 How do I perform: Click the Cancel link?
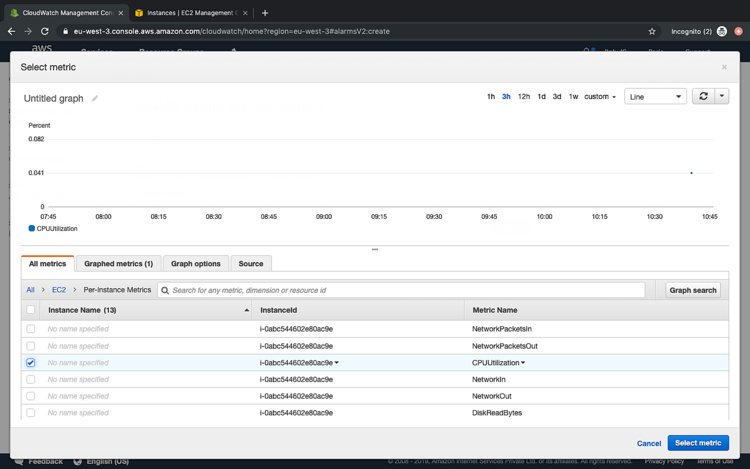(649, 443)
